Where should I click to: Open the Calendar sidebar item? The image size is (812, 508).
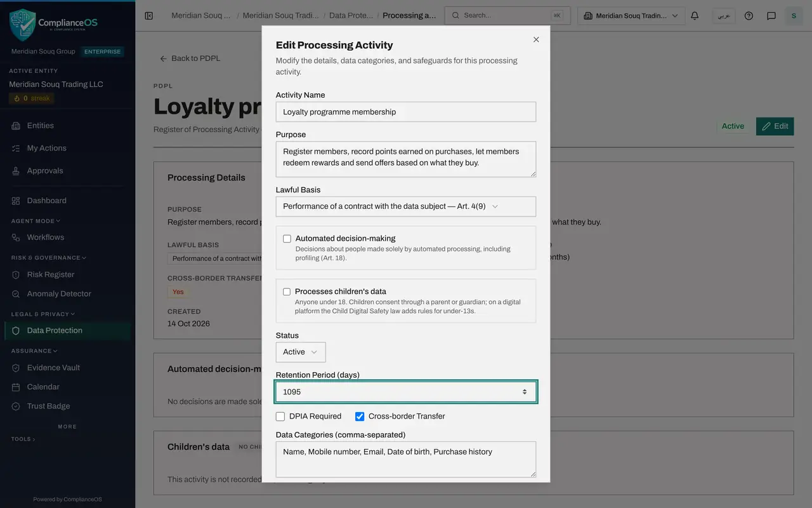click(x=67, y=387)
